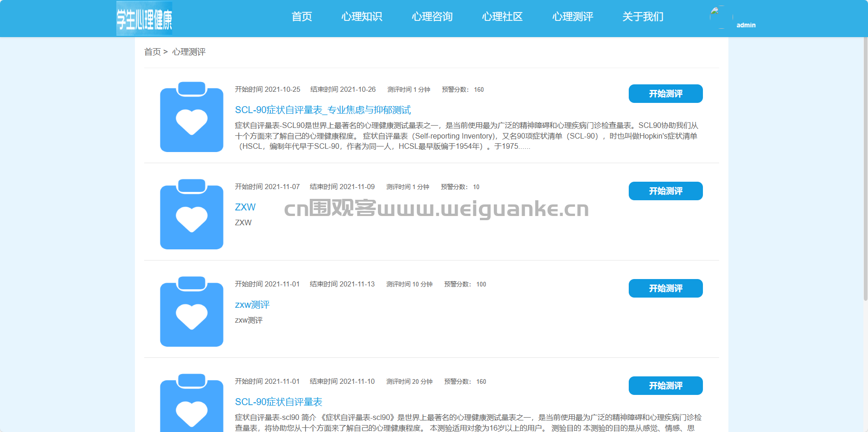868x432 pixels.
Task: Click clipboard heart icon for SCL-90专业焦虑与抑郁测试
Action: pyautogui.click(x=191, y=116)
